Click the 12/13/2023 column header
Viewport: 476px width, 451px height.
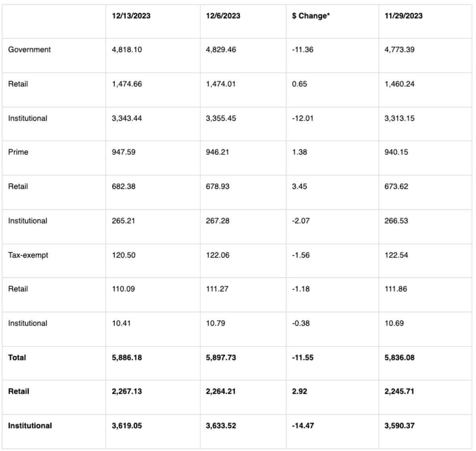131,16
